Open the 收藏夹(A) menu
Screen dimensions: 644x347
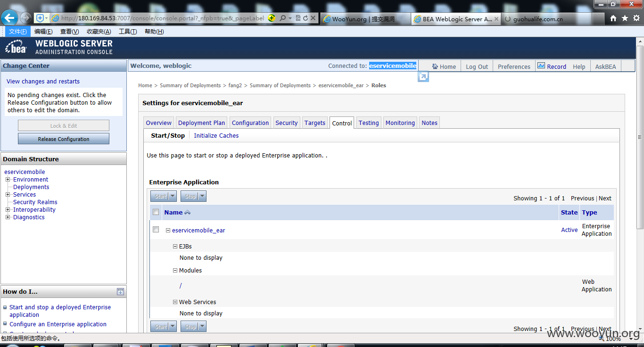click(x=99, y=32)
